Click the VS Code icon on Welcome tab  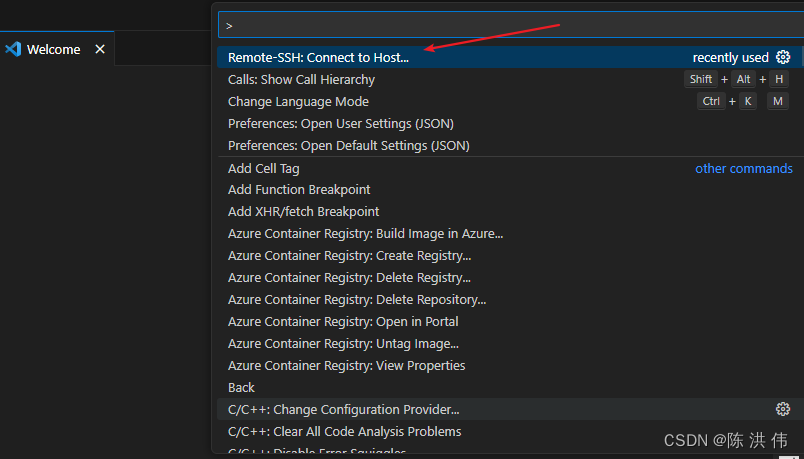(13, 49)
